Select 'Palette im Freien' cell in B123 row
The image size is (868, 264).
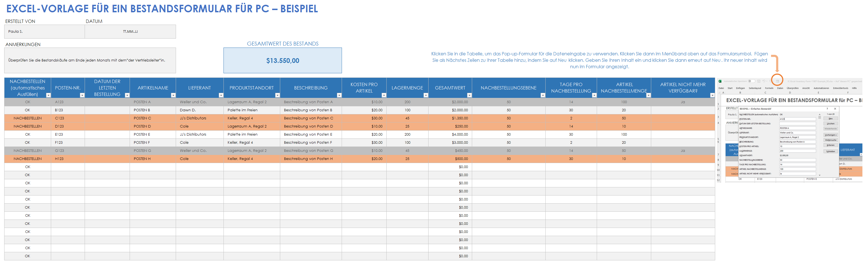click(x=251, y=110)
